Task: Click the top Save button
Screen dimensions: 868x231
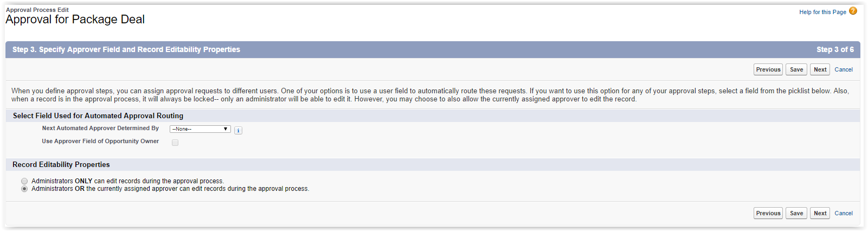Action: (796, 69)
